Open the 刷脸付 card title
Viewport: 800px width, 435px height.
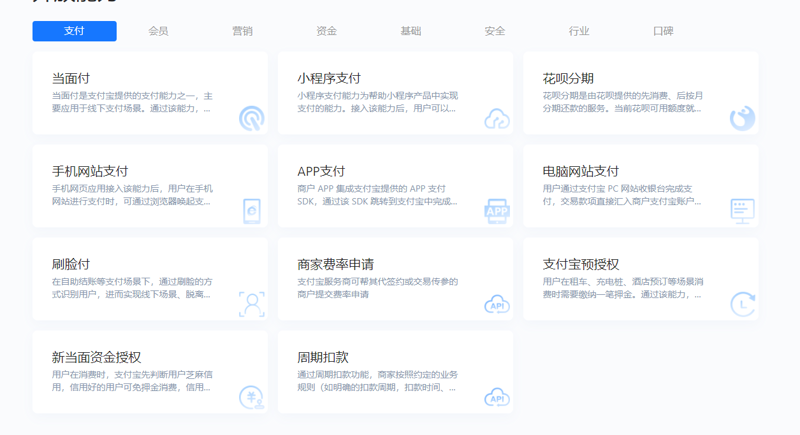71,264
